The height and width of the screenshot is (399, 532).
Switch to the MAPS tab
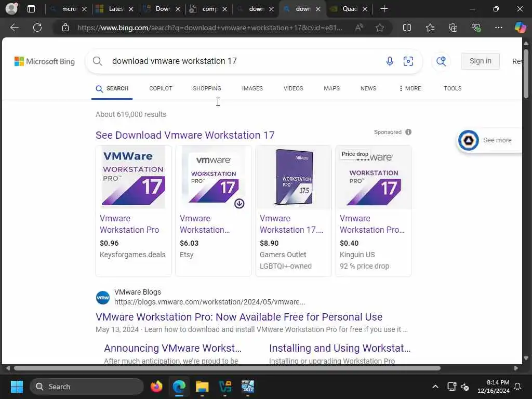tap(332, 88)
